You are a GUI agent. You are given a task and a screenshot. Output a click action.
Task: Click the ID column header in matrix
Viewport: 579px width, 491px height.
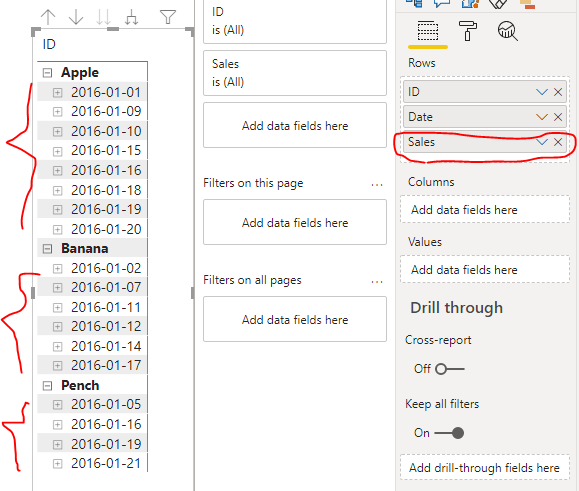click(x=49, y=44)
